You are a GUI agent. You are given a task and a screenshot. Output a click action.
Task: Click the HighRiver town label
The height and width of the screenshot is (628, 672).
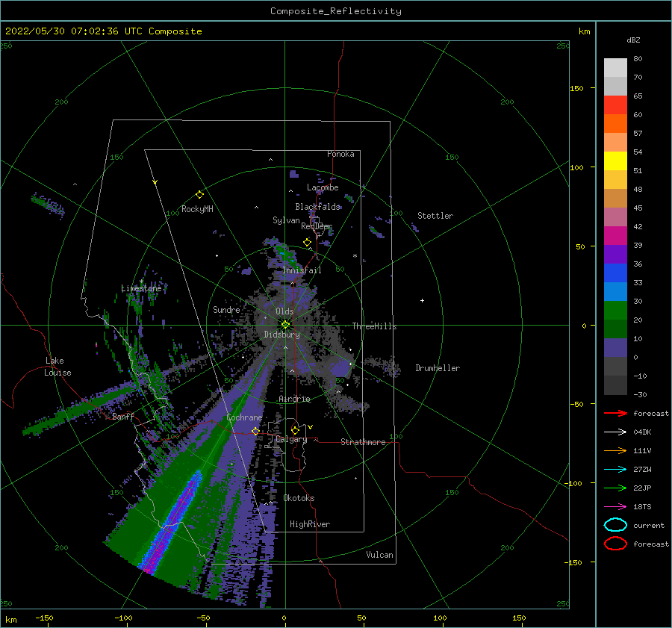pos(310,524)
